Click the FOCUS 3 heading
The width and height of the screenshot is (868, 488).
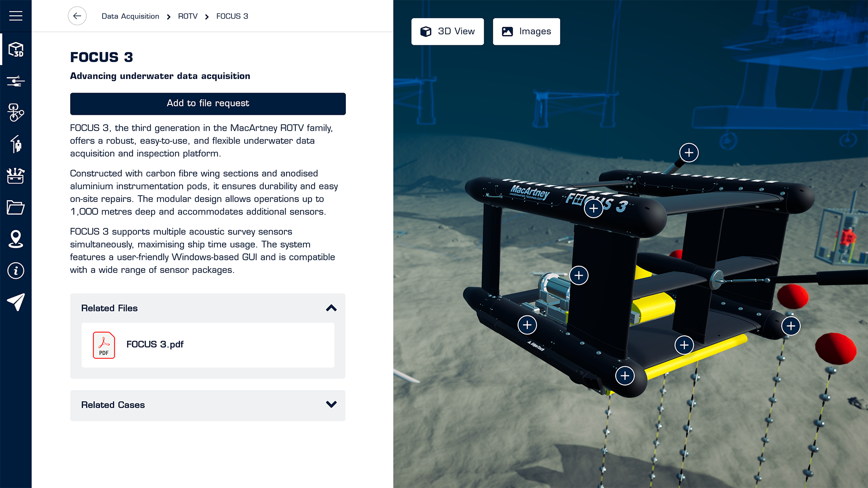coord(102,57)
